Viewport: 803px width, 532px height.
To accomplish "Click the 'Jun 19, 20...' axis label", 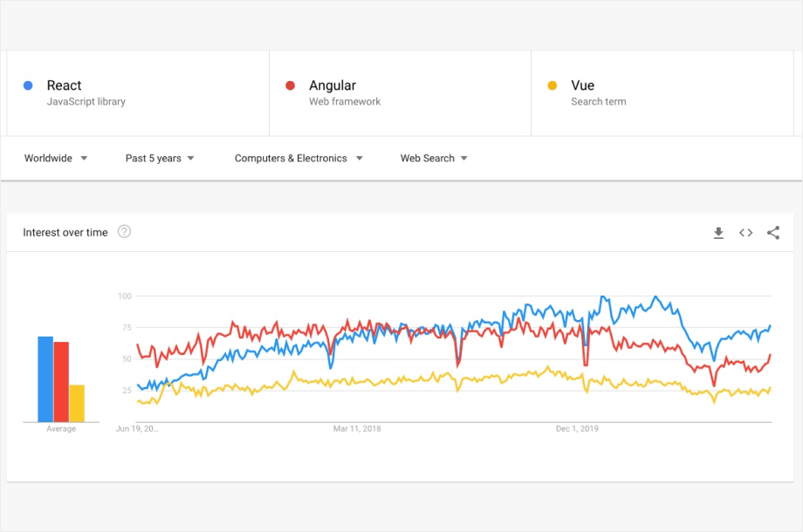I will (x=137, y=429).
